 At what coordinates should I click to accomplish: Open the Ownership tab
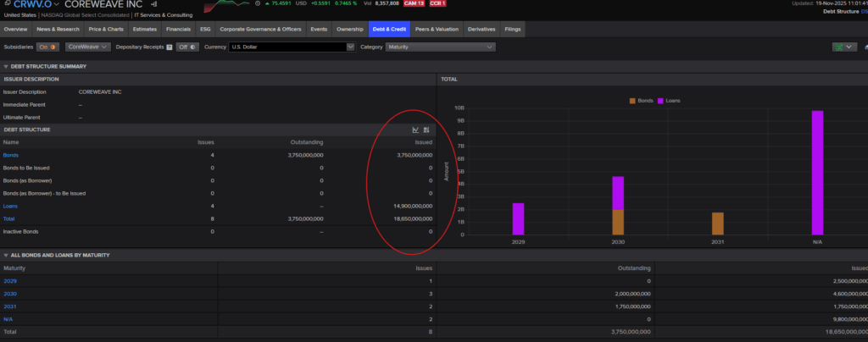coord(350,30)
